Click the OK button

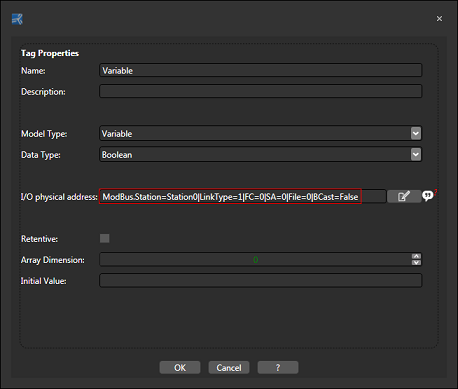pos(180,368)
